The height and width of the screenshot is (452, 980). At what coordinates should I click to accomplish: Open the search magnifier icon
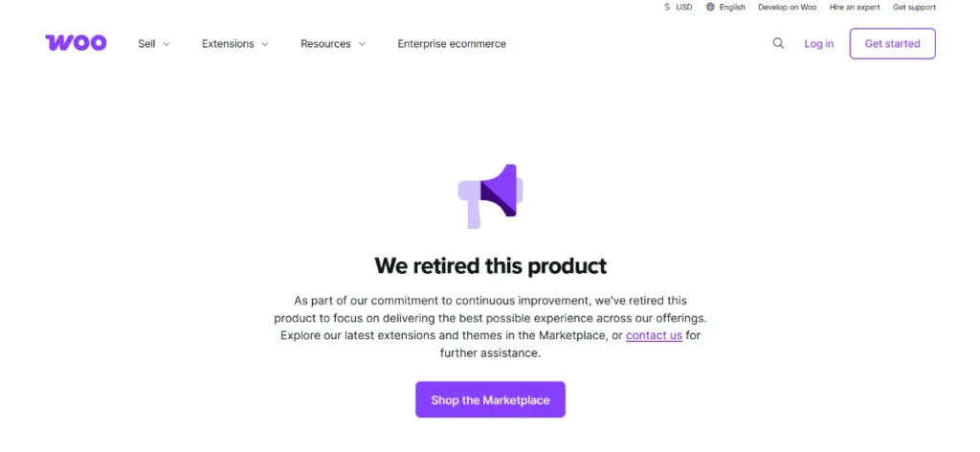[778, 43]
